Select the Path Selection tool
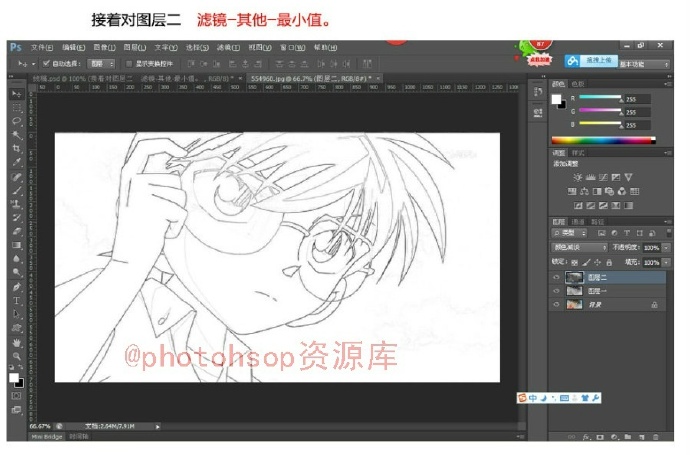The height and width of the screenshot is (455, 690). click(x=17, y=314)
